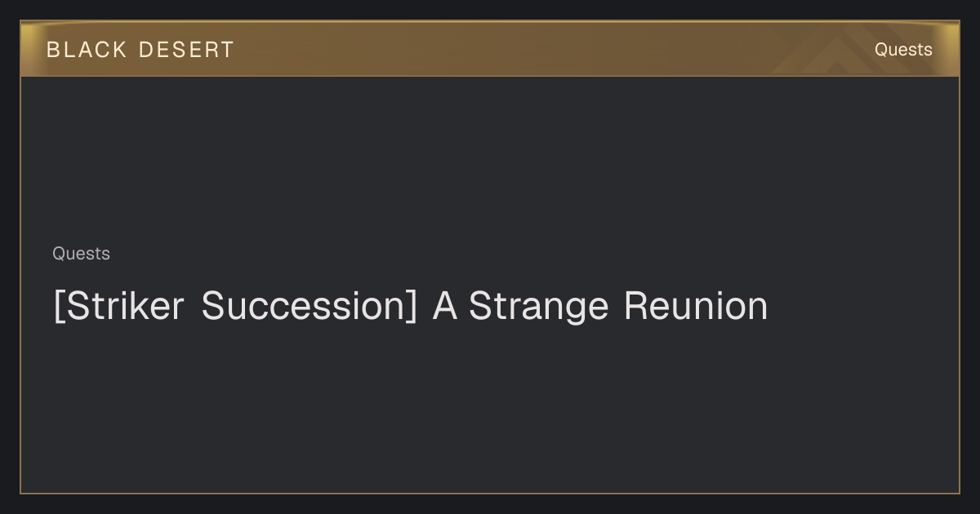980x514 pixels.
Task: Select the word Reunion in the heading
Action: 696,306
